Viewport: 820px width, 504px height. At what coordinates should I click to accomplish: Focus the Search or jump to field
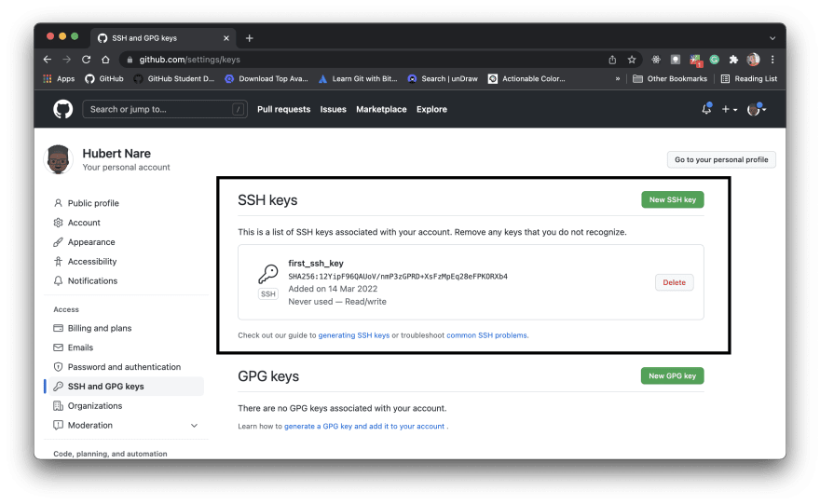(x=165, y=109)
